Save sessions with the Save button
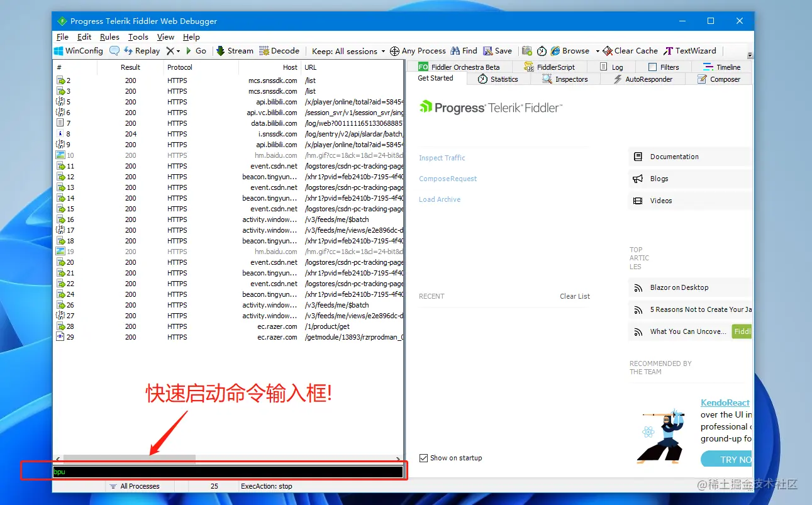The width and height of the screenshot is (812, 505). point(498,51)
